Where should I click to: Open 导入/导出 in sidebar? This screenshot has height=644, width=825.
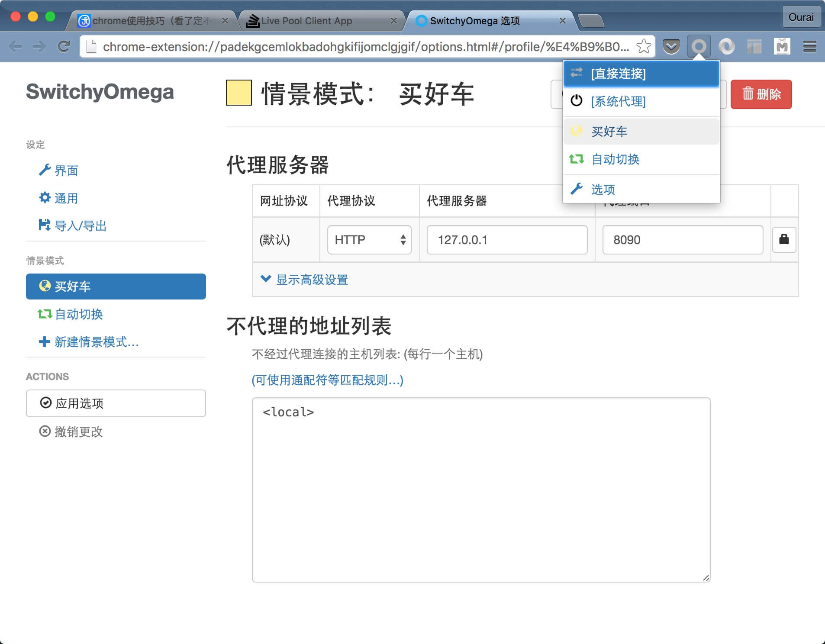[x=72, y=225]
